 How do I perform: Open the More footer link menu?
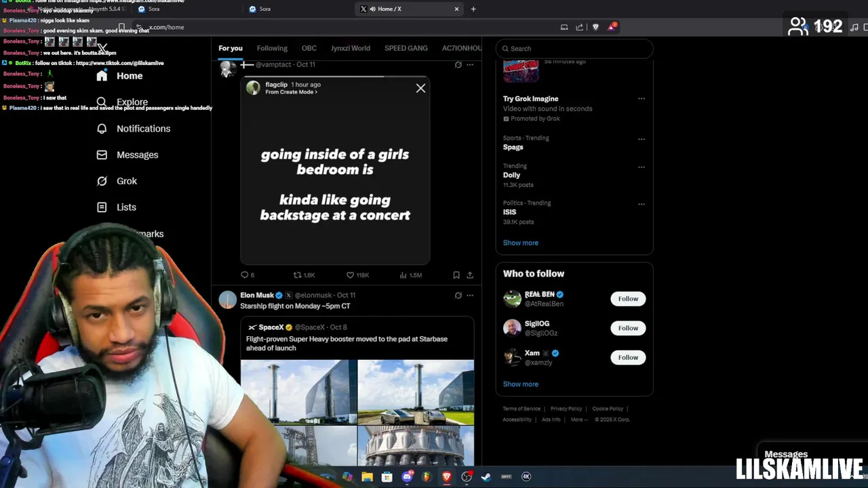pos(580,420)
